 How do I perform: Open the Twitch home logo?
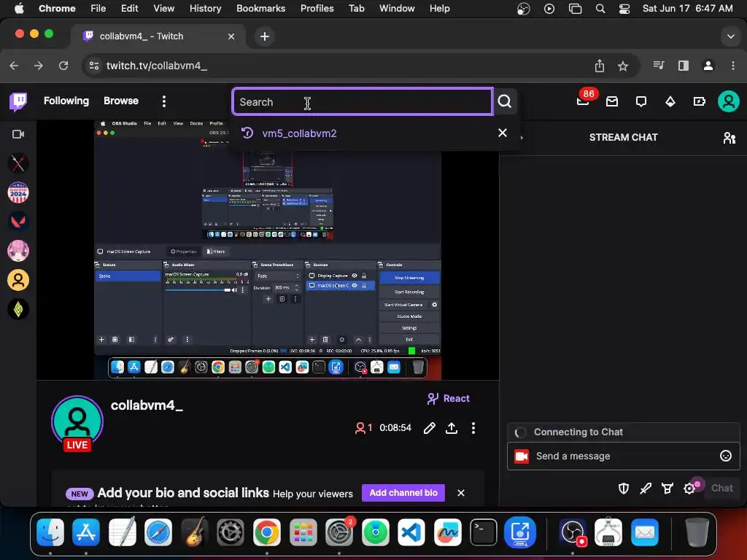tap(18, 101)
